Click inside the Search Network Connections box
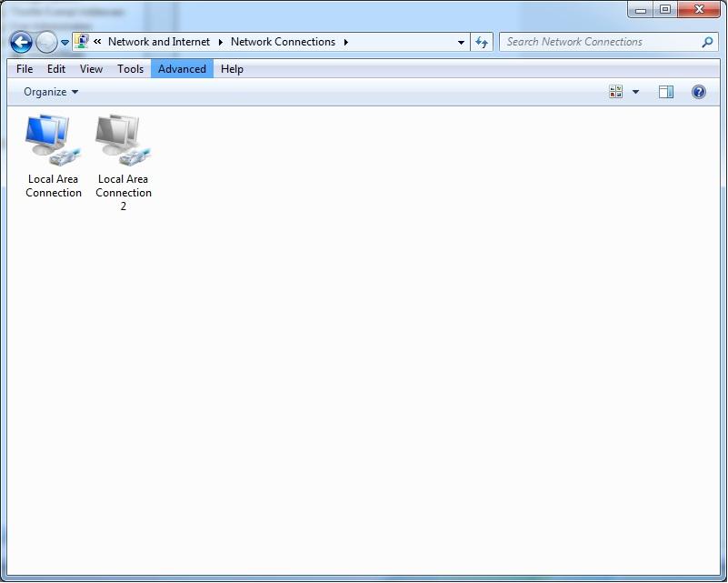The width and height of the screenshot is (728, 583). [591, 42]
